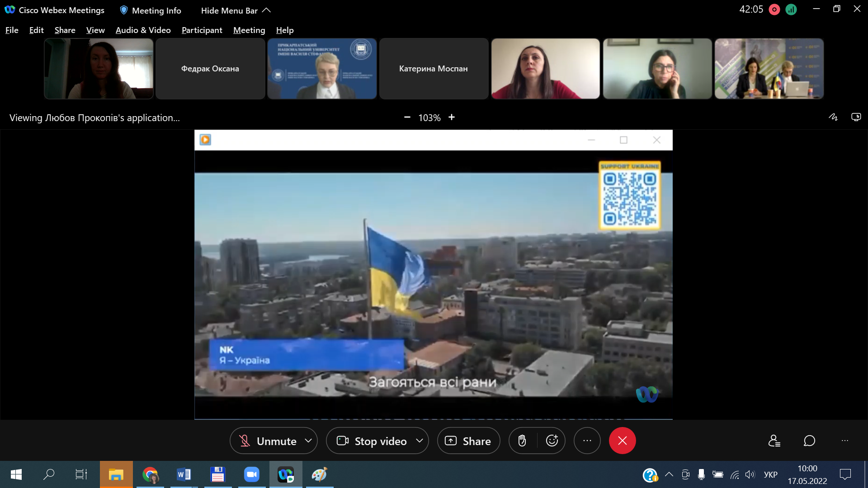Increase zoom with plus next to 103%
This screenshot has width=868, height=488.
tap(452, 117)
